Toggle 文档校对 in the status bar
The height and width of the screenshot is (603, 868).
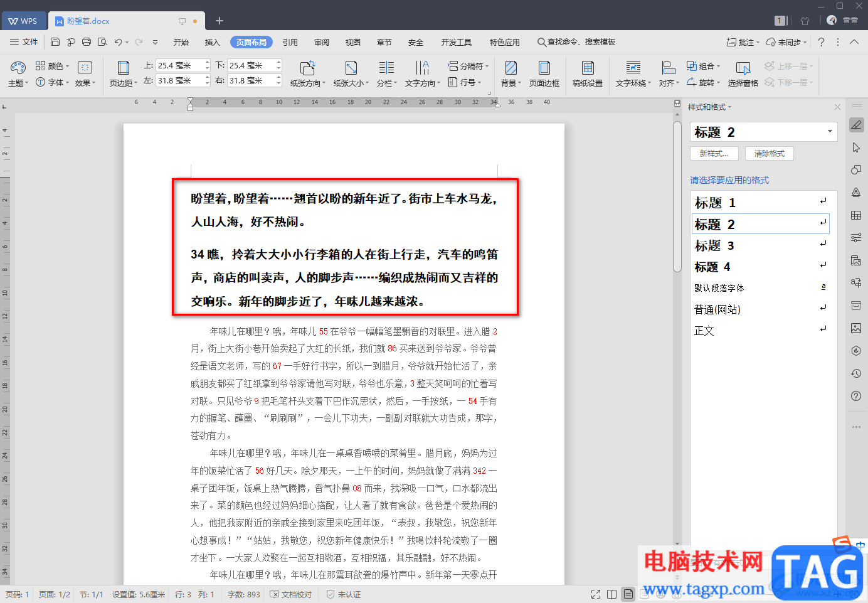[291, 594]
